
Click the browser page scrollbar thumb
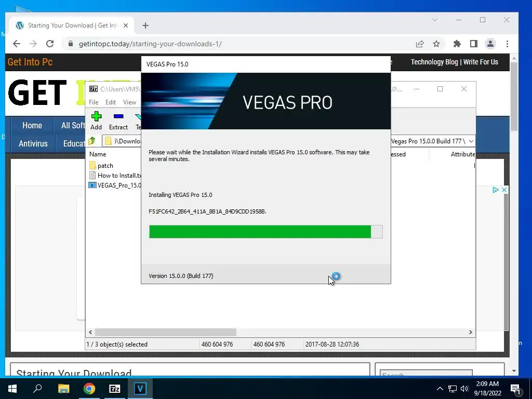point(514,97)
